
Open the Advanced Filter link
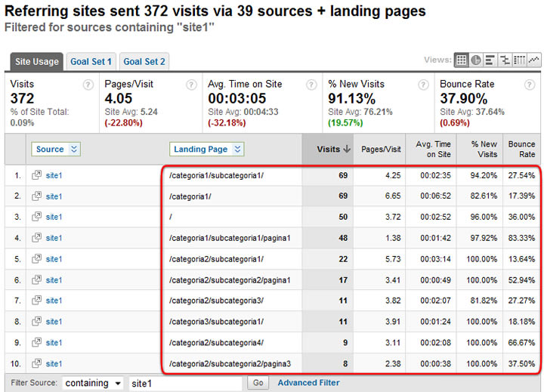coord(308,383)
